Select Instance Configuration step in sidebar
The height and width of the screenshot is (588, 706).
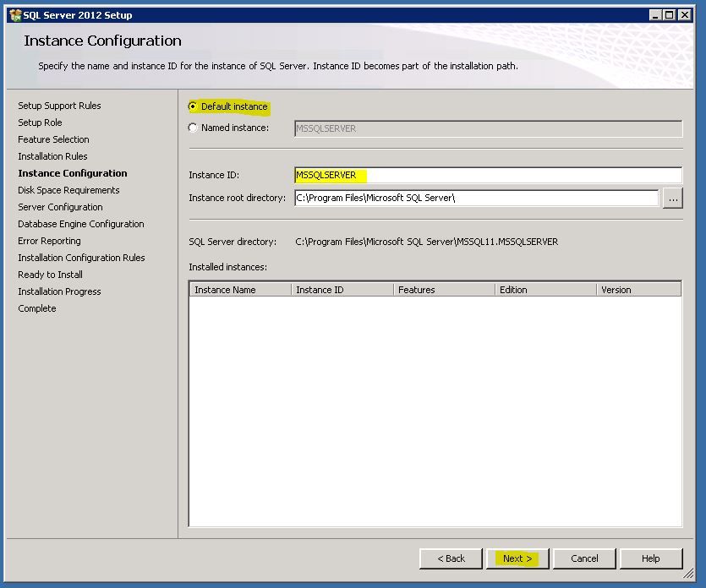pyautogui.click(x=73, y=173)
